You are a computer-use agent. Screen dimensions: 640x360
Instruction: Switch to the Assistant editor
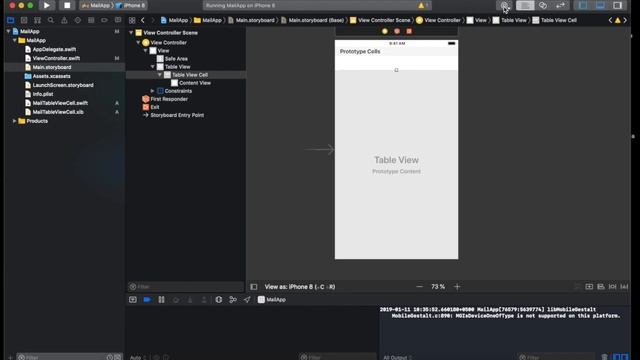[543, 5]
